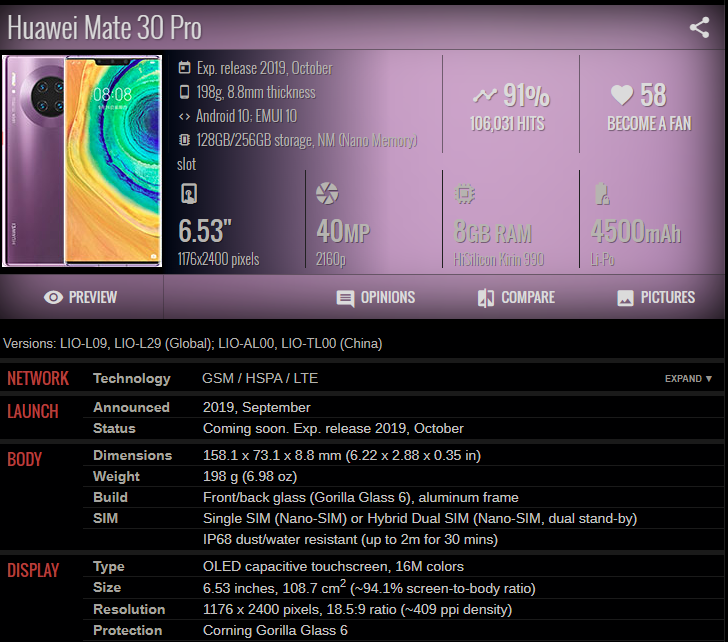
Task: Click the Huawei Mate 30 Pro page title
Action: point(104,28)
